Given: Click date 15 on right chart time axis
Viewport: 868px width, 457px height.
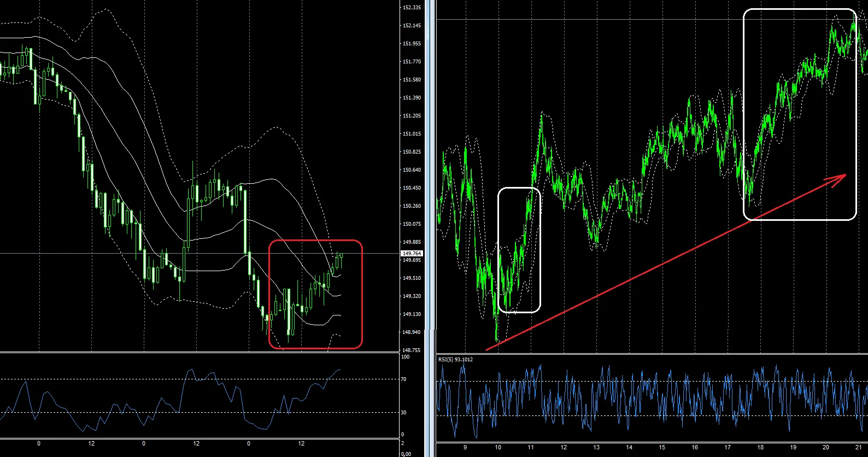Looking at the screenshot, I should coord(662,447).
